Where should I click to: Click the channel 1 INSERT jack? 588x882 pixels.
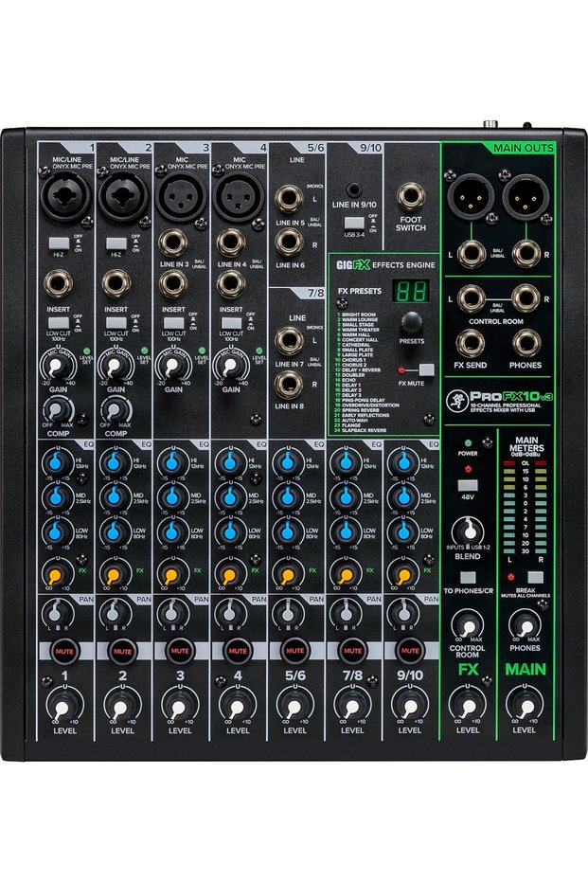pyautogui.click(x=59, y=284)
